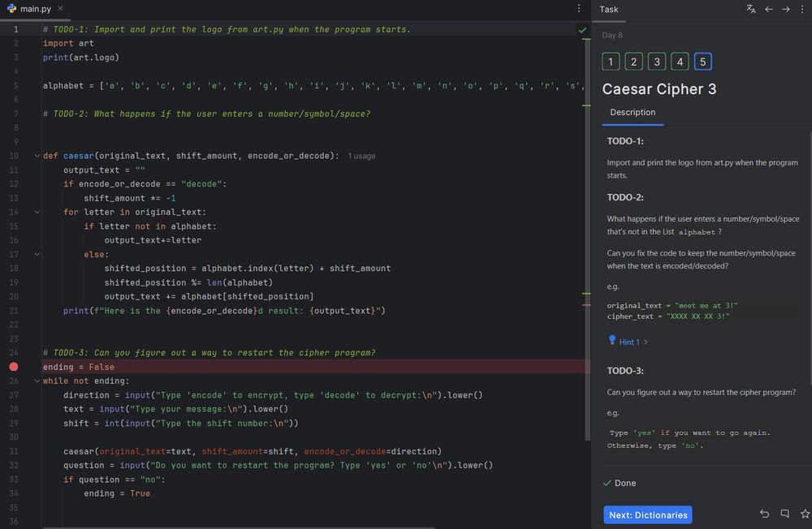
Task: Collapse the for loop fold on line 14
Action: coord(37,212)
